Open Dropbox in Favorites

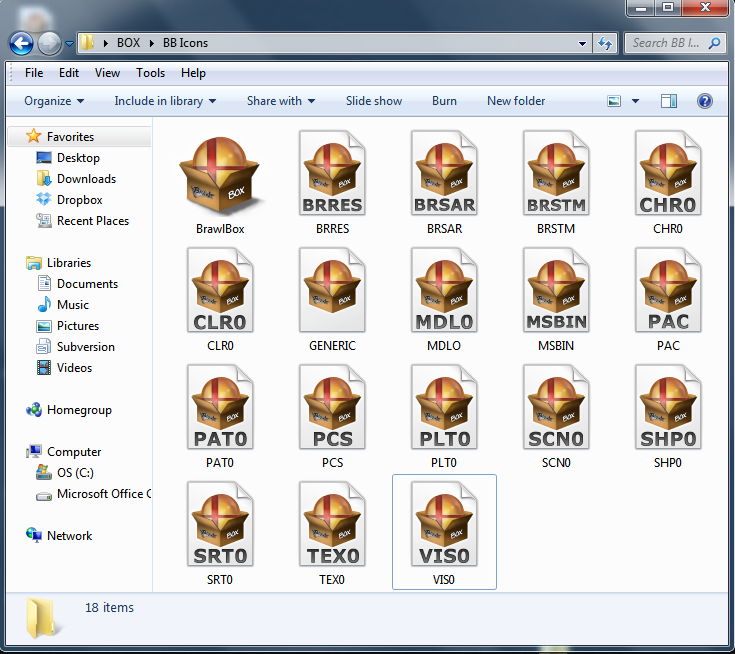[x=79, y=200]
